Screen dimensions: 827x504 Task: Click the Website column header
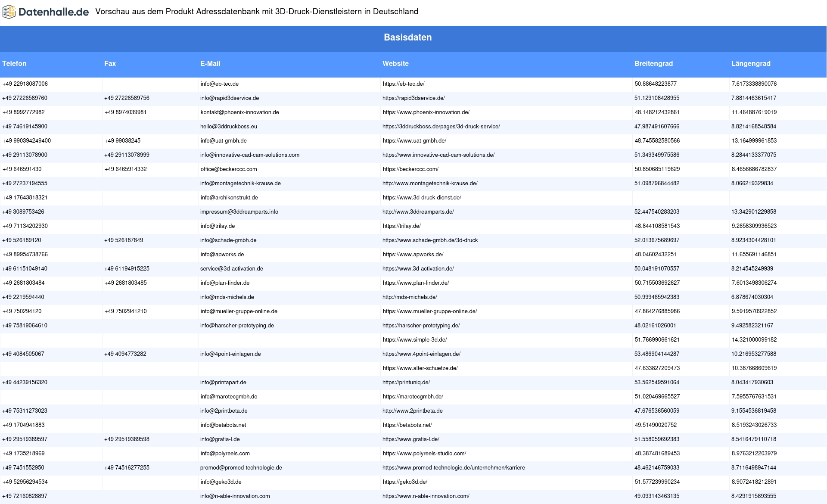point(395,63)
